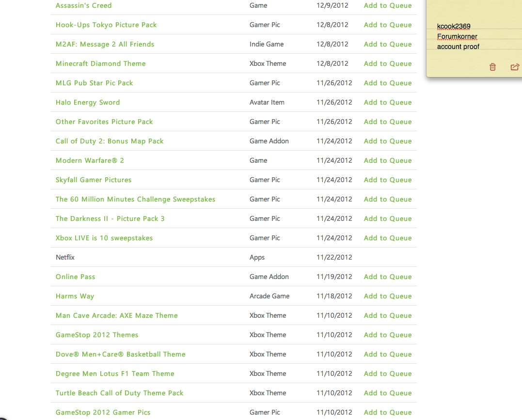522x420 pixels.
Task: Select the Netflix row title text
Action: click(x=65, y=257)
